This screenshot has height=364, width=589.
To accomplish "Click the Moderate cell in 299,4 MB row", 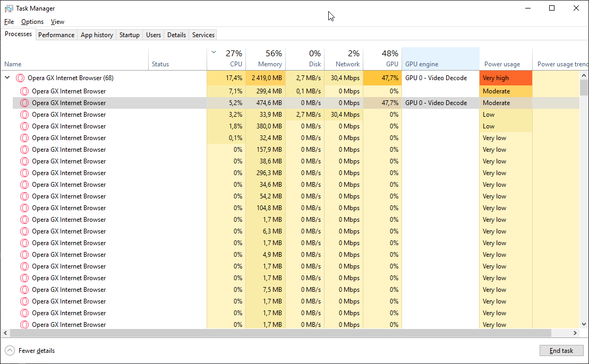I will click(506, 91).
